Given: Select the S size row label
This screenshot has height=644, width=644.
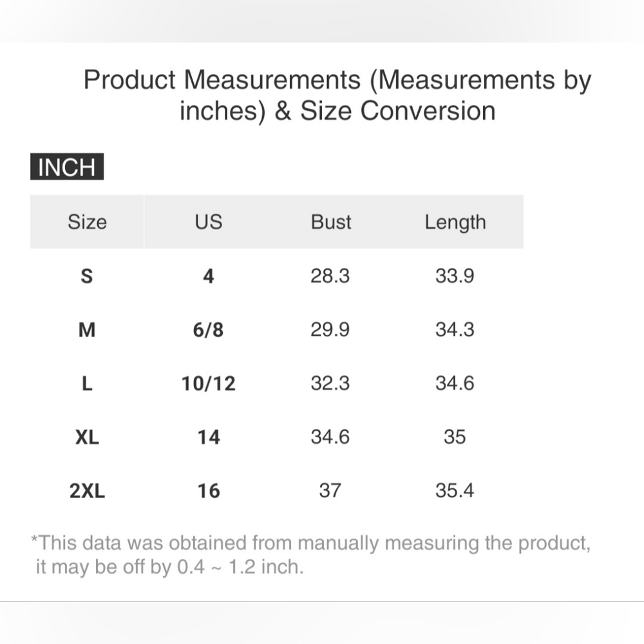Looking at the screenshot, I should (87, 276).
